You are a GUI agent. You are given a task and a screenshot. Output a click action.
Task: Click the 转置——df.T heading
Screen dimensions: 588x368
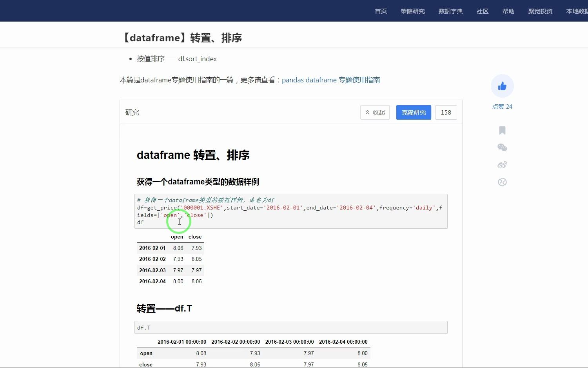164,308
